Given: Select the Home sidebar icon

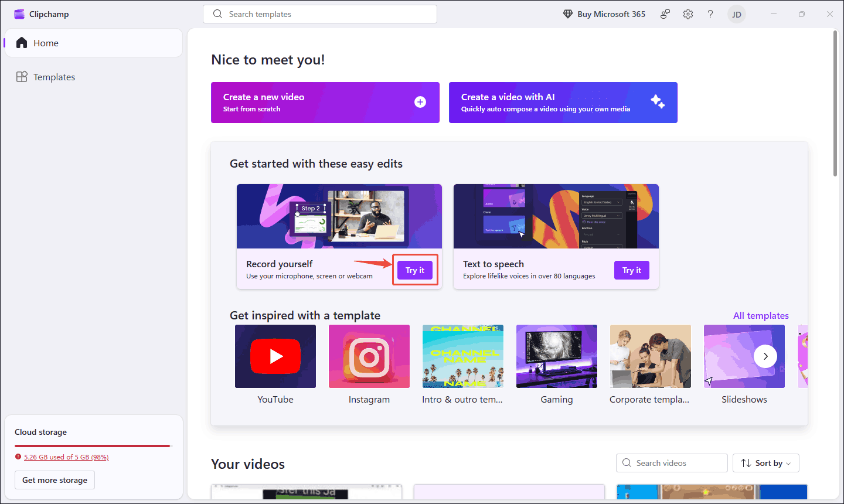Looking at the screenshot, I should pos(22,42).
